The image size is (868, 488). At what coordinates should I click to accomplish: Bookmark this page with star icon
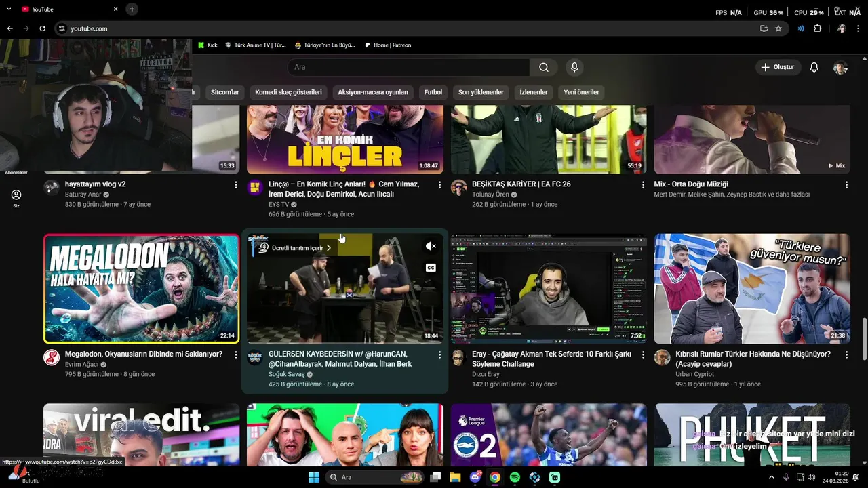(x=778, y=28)
